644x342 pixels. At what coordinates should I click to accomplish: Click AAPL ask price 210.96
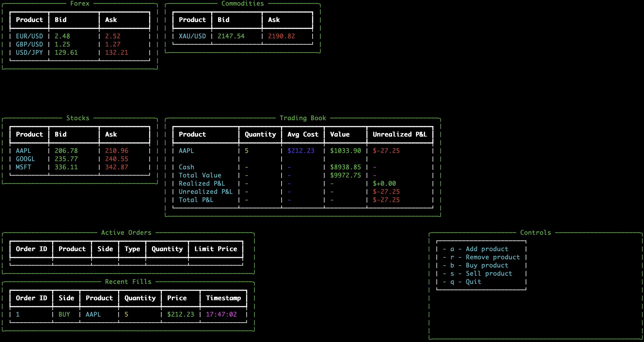(117, 151)
